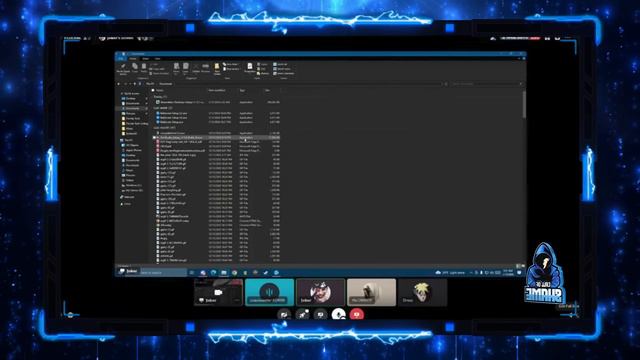Click Move to in the Organize group
The image size is (640, 360).
[x=176, y=69]
